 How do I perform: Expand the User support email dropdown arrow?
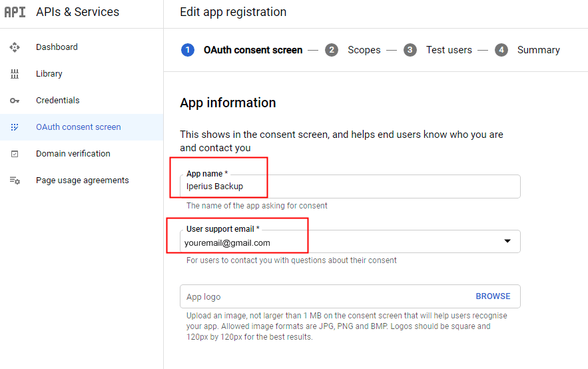pyautogui.click(x=507, y=241)
